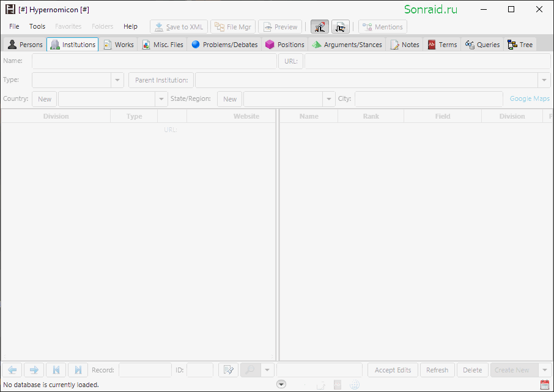
Task: Click the find text field beside Accept Edits
Action: [x=319, y=370]
